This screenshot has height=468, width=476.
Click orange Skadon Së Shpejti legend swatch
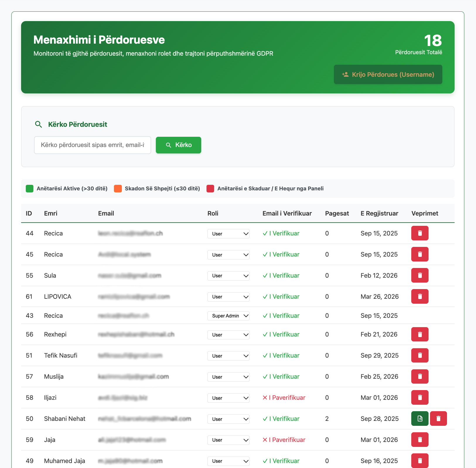tap(118, 189)
